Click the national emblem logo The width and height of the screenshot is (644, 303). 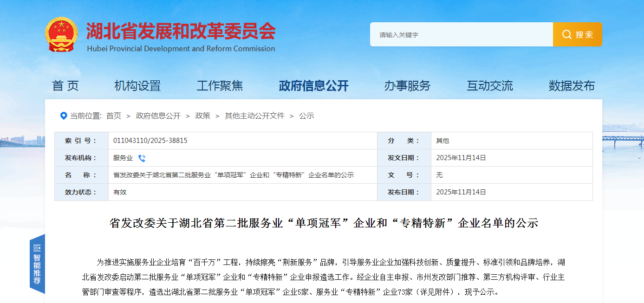(x=62, y=34)
